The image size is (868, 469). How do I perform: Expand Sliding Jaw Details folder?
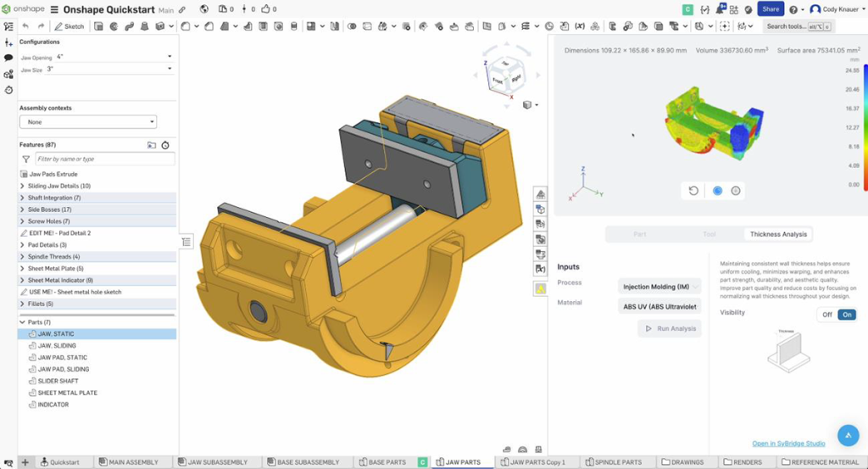click(22, 186)
